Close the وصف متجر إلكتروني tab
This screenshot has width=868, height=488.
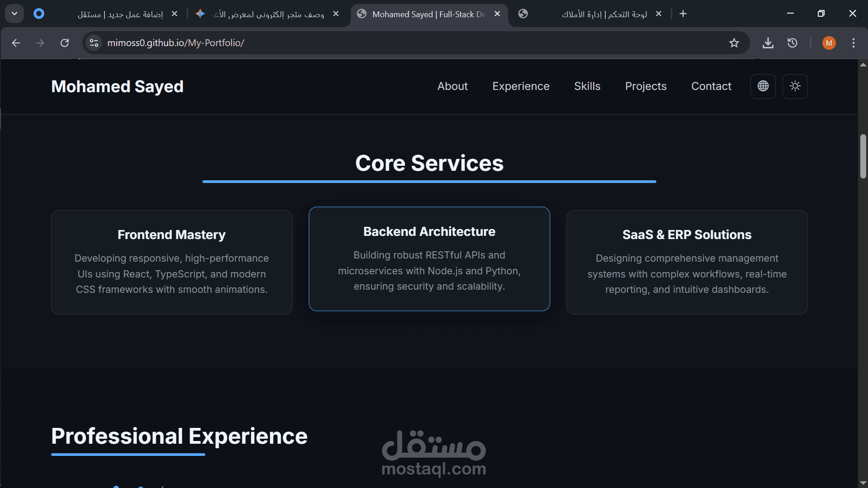coord(335,14)
